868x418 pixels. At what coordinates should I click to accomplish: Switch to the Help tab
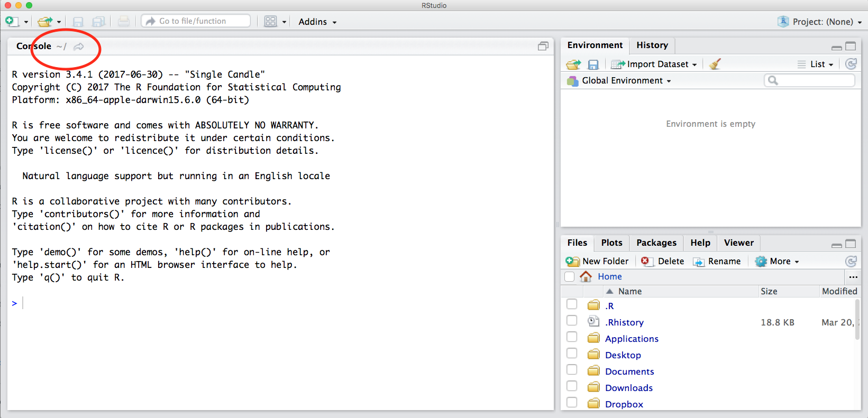[x=700, y=243]
